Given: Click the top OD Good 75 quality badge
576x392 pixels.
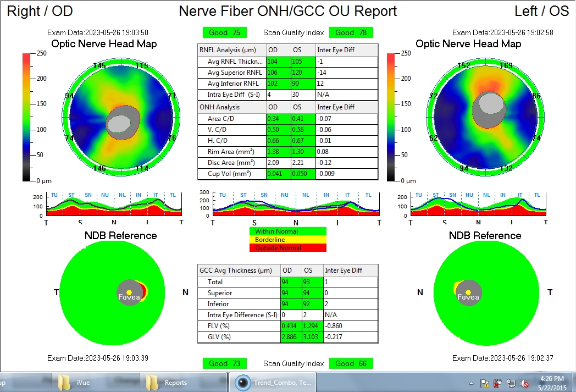Looking at the screenshot, I should (224, 32).
